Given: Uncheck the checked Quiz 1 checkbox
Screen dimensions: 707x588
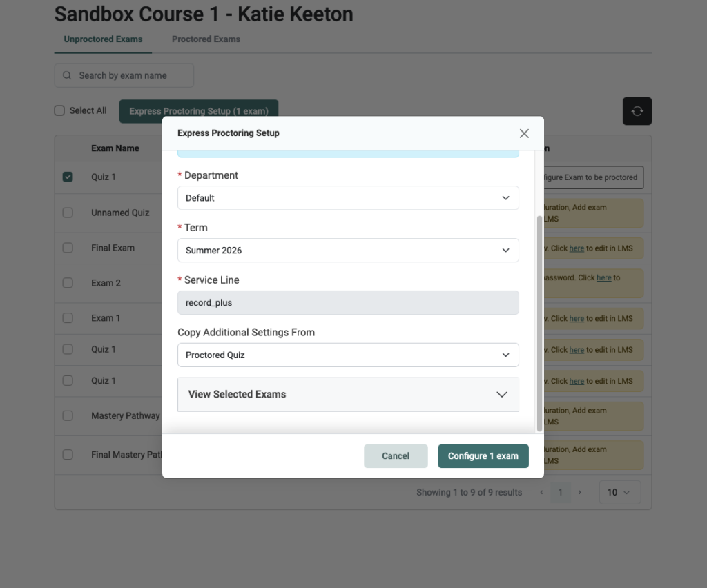Looking at the screenshot, I should click(x=68, y=177).
